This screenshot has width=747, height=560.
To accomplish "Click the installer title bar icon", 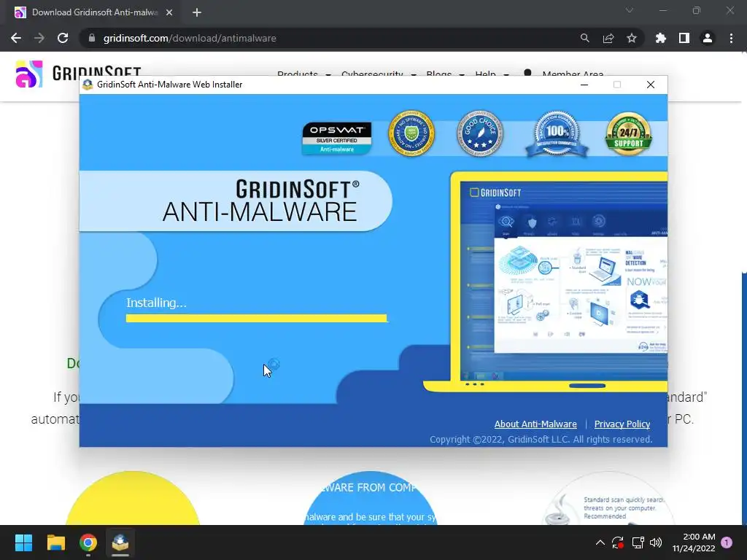I will [88, 85].
